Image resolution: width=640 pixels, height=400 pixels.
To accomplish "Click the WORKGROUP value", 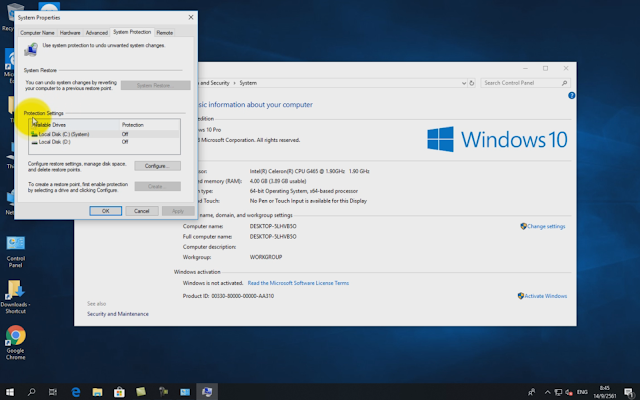I will click(x=266, y=257).
